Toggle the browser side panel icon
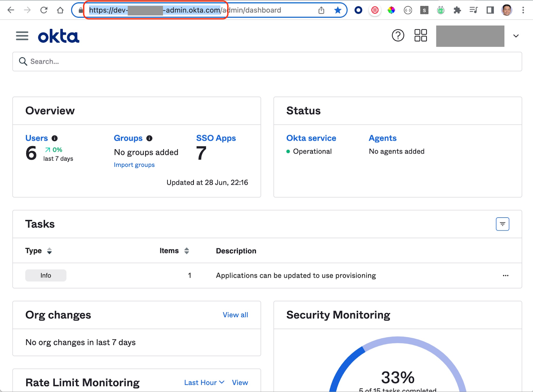 click(x=490, y=10)
